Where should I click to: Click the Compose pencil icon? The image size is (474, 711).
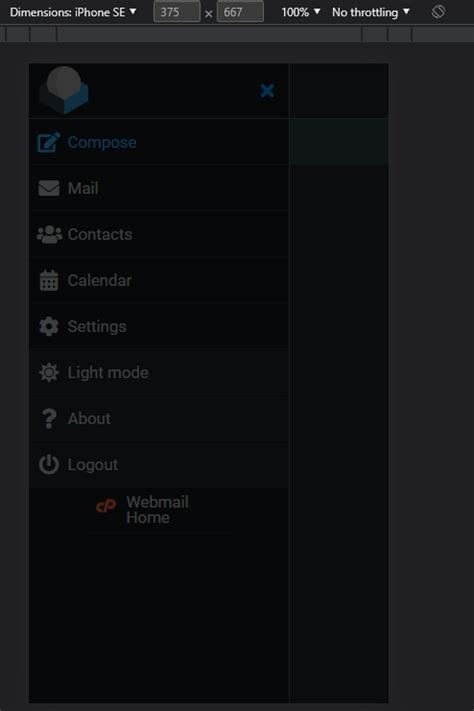(49, 142)
